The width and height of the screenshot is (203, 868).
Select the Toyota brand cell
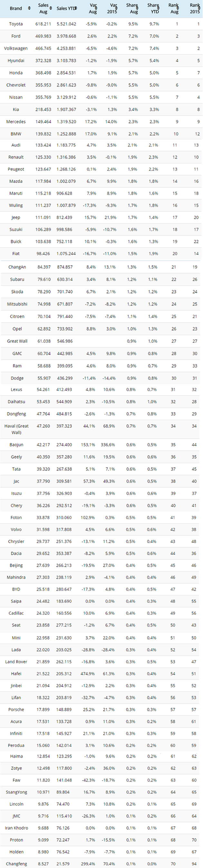tap(16, 24)
